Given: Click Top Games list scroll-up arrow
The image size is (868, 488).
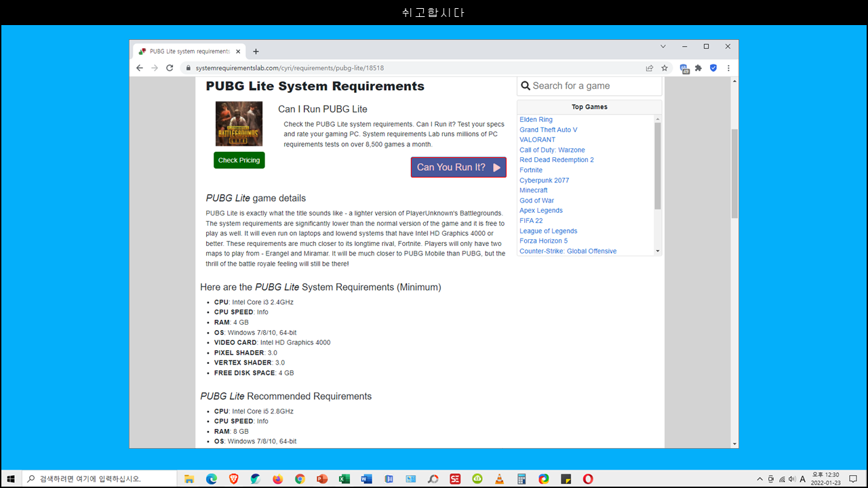Looking at the screenshot, I should pyautogui.click(x=657, y=119).
